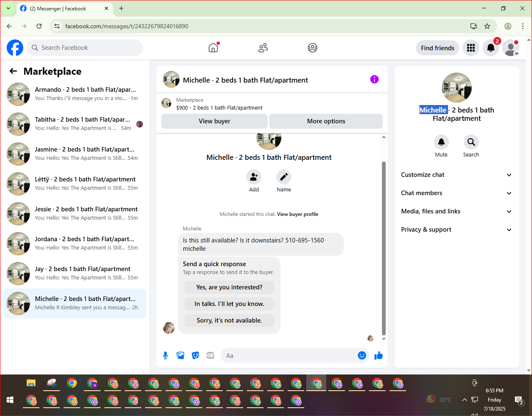Open the Facebook logo home link
The height and width of the screenshot is (416, 532).
(x=15, y=48)
